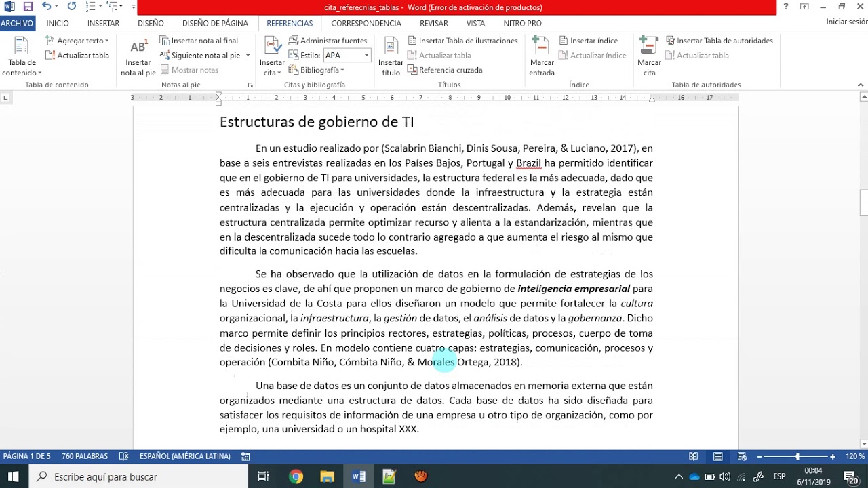Click Insertar Tabla de ilustraciones
The width and height of the screenshot is (868, 488).
[462, 41]
